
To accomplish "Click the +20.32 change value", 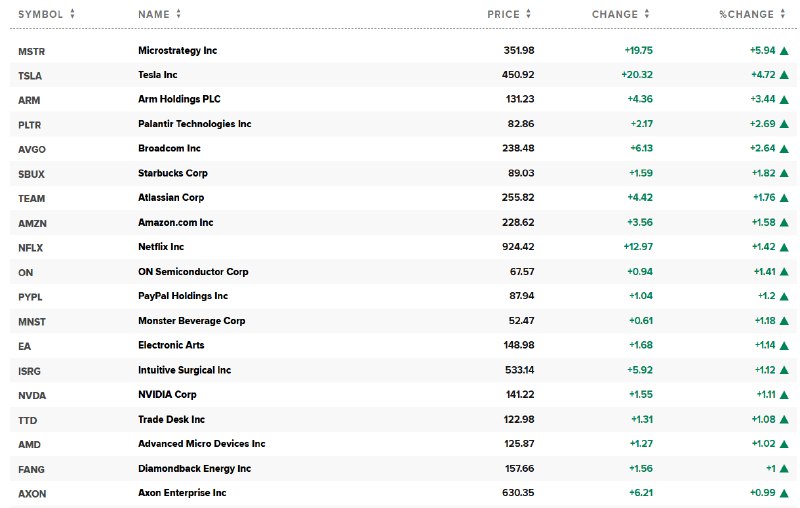I will [x=637, y=74].
